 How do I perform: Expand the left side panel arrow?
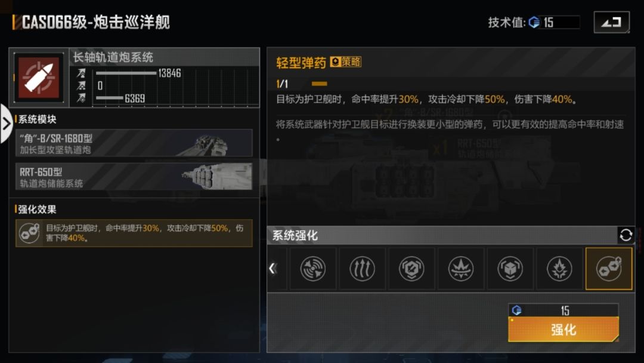[x=6, y=124]
